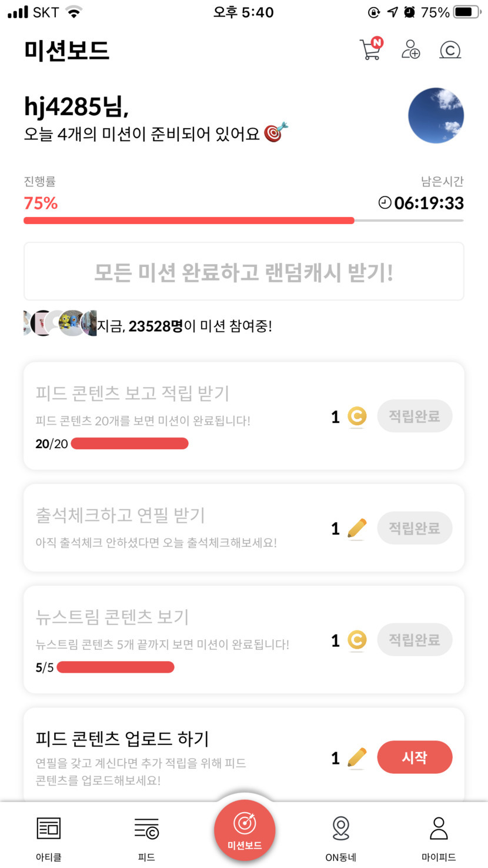Tap the profile picture with sky photo
Viewport: 488px width, 868px height.
coord(436,116)
